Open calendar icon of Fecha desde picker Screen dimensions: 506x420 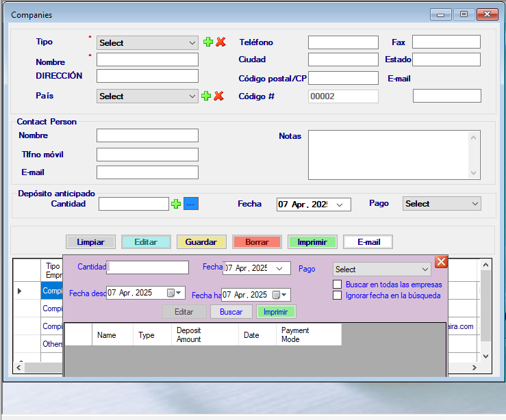click(171, 293)
